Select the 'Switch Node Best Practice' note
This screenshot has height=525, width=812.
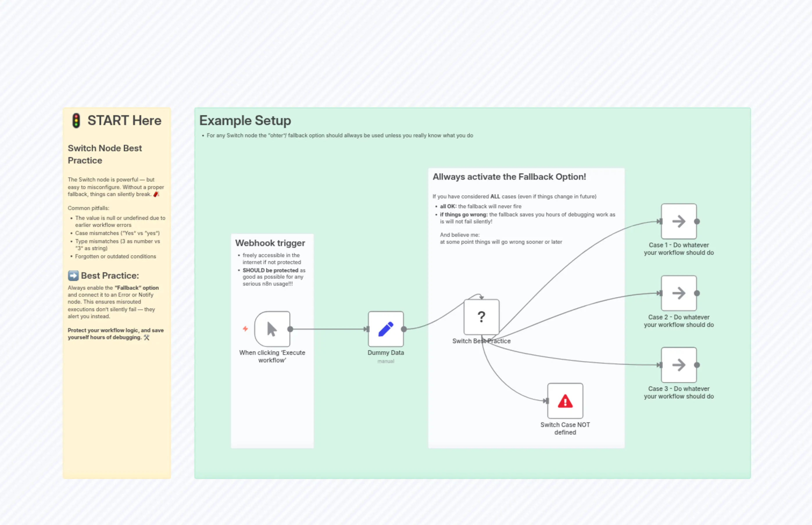click(105, 154)
